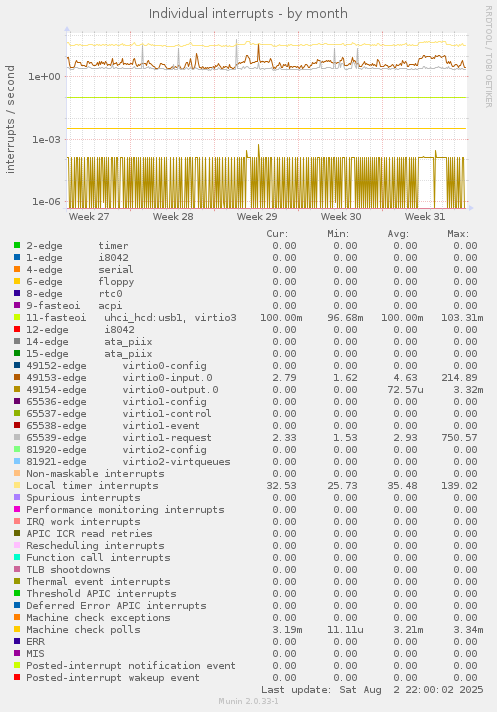Select the Week 31 axis label

(x=425, y=217)
